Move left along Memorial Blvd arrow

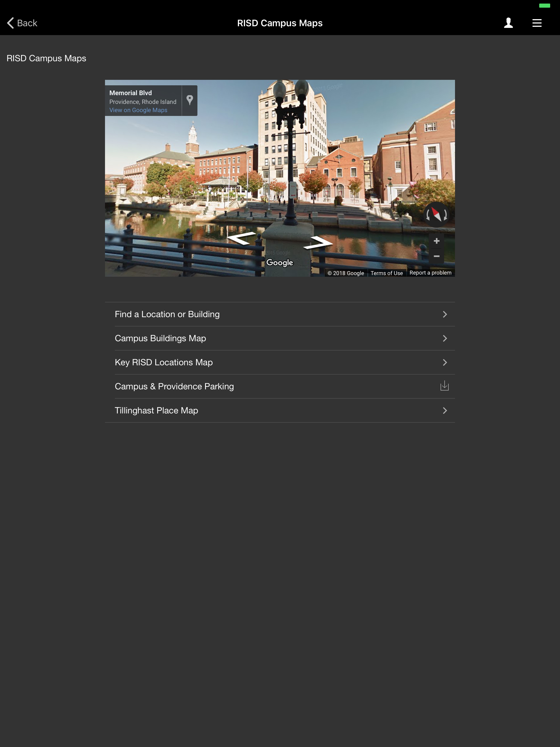[241, 238]
